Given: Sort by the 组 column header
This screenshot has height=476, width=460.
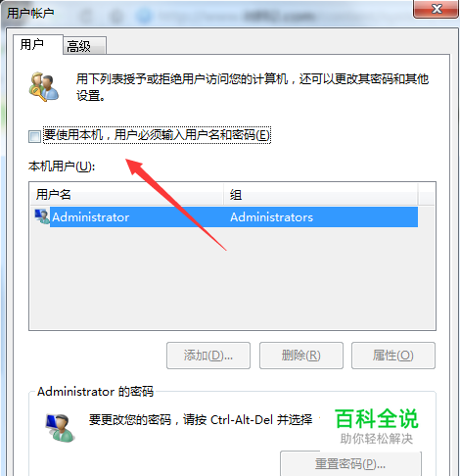Looking at the screenshot, I should tap(321, 195).
